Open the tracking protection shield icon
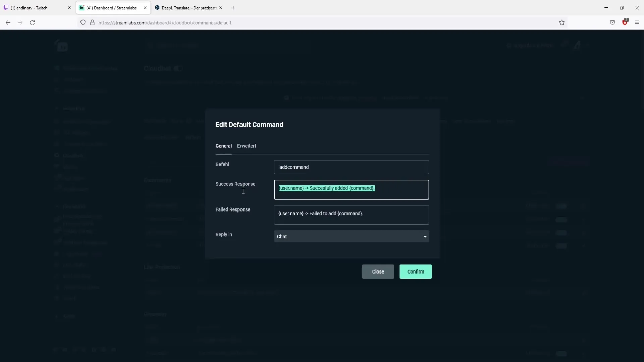The height and width of the screenshot is (362, 644). coord(83,23)
